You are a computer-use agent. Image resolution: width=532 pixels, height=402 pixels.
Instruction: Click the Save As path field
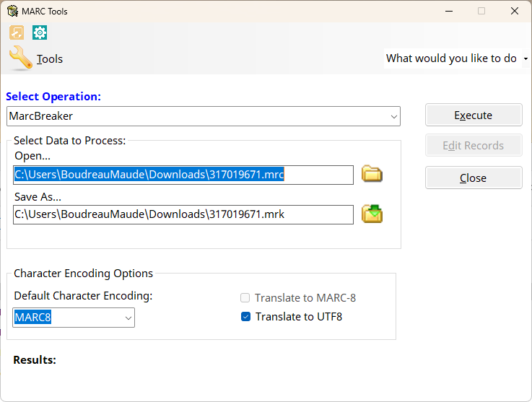(183, 214)
